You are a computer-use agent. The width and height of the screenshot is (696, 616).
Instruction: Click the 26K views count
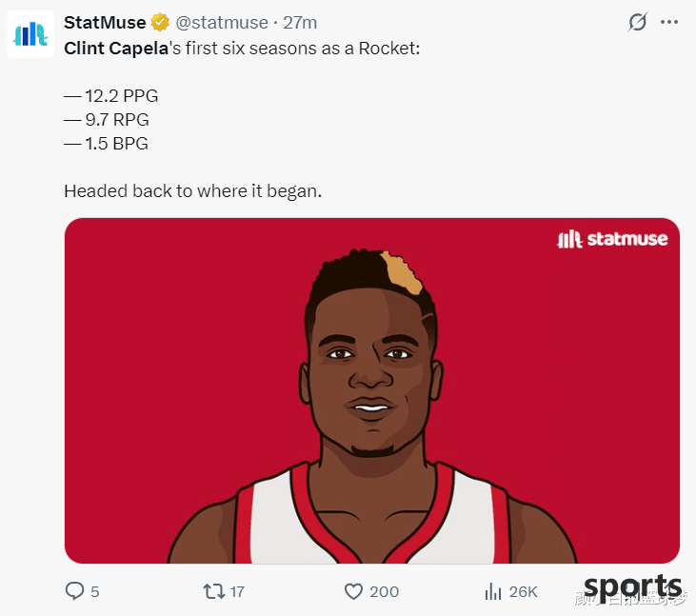click(524, 591)
